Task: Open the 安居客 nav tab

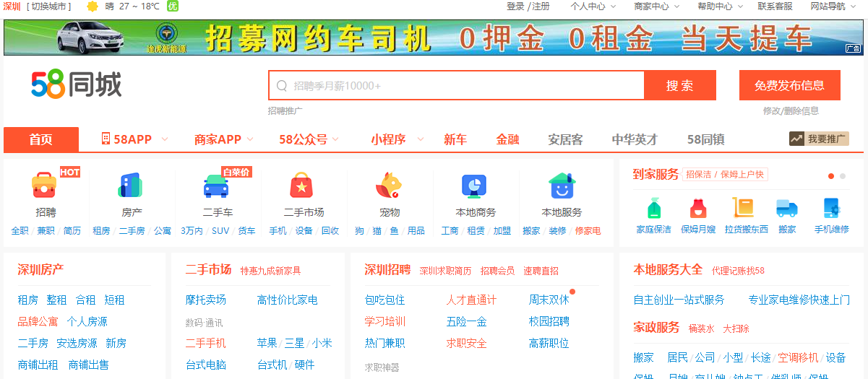Action: [565, 139]
